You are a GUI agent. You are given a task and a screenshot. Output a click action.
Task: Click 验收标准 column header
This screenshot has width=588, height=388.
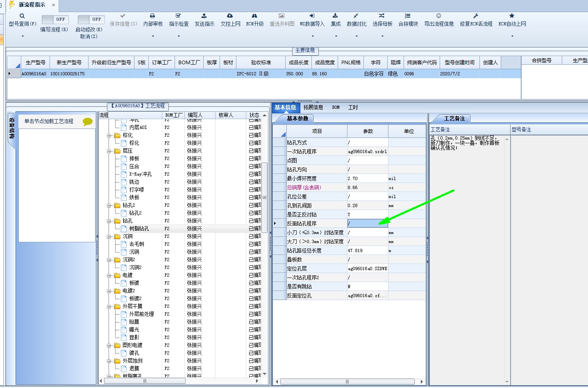coord(261,62)
